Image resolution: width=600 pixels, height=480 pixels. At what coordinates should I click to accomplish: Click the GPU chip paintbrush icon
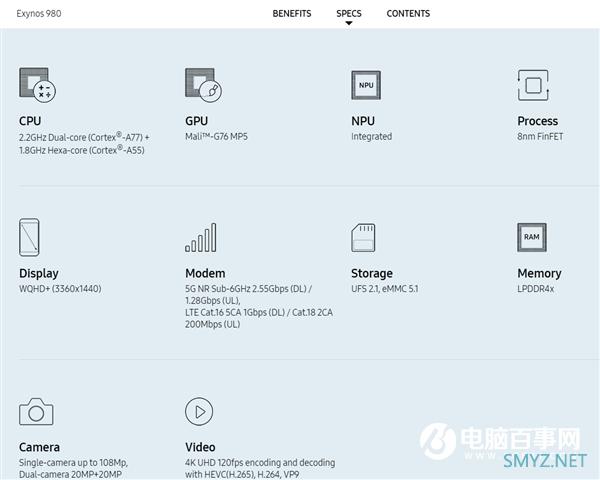point(204,85)
